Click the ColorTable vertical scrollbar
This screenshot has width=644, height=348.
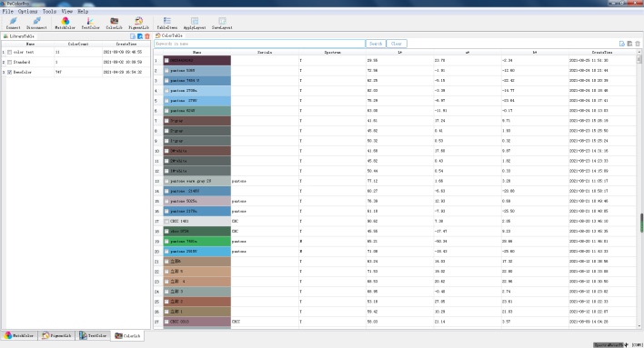click(x=639, y=189)
